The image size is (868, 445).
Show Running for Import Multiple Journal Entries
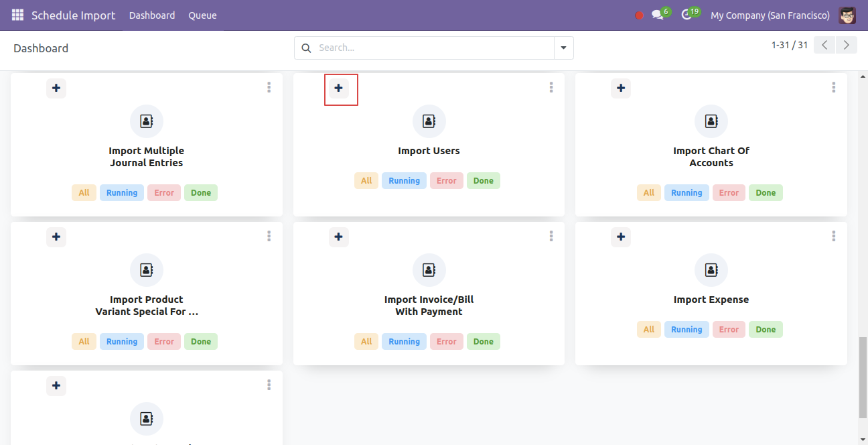[x=122, y=193]
